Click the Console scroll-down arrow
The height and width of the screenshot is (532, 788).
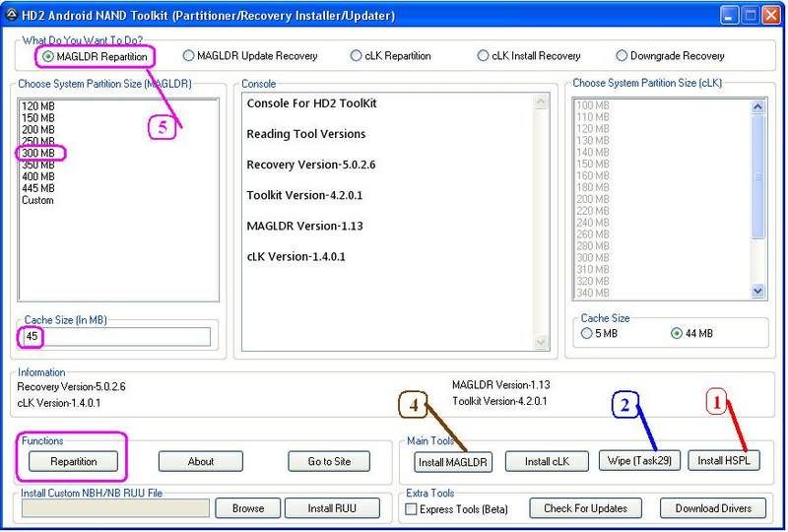coord(541,342)
